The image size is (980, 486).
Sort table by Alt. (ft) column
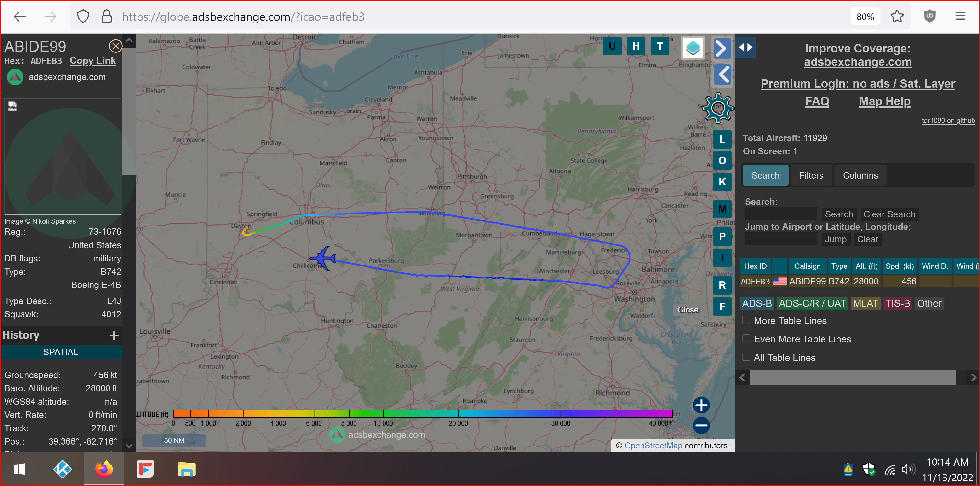(866, 266)
